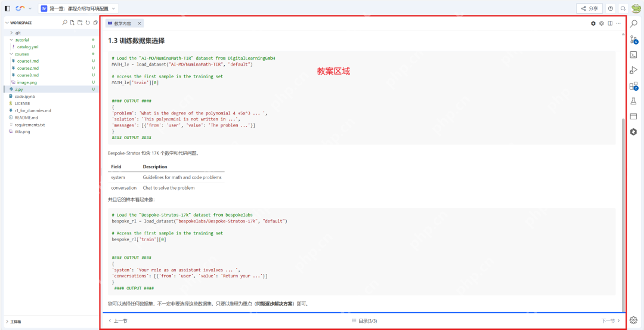
Task: Click the heading 1.3 训练数据集选择
Action: pyautogui.click(x=137, y=41)
